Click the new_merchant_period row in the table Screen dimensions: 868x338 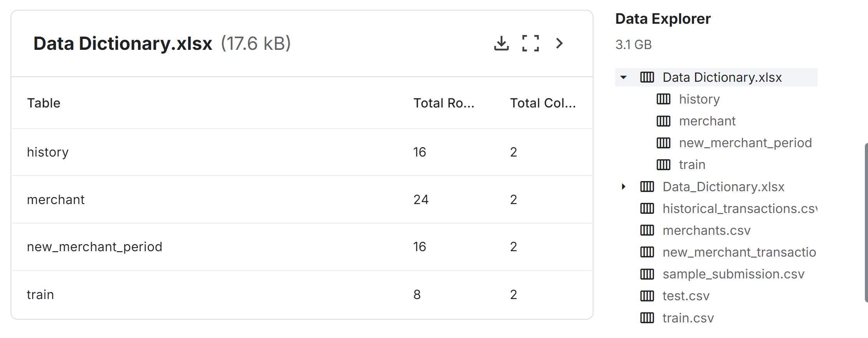(x=302, y=247)
